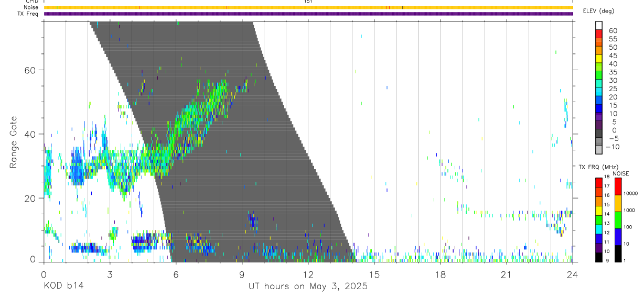Image resolution: width=644 pixels, height=297 pixels.
Task: Click the green 100–1000 NOISE colorbar segment
Action: tap(618, 219)
